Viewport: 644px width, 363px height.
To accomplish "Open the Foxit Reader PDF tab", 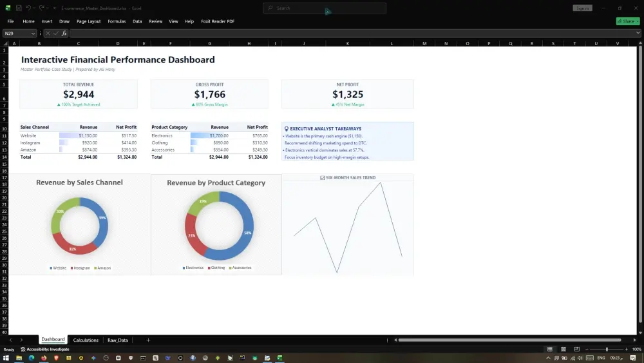I will [218, 21].
